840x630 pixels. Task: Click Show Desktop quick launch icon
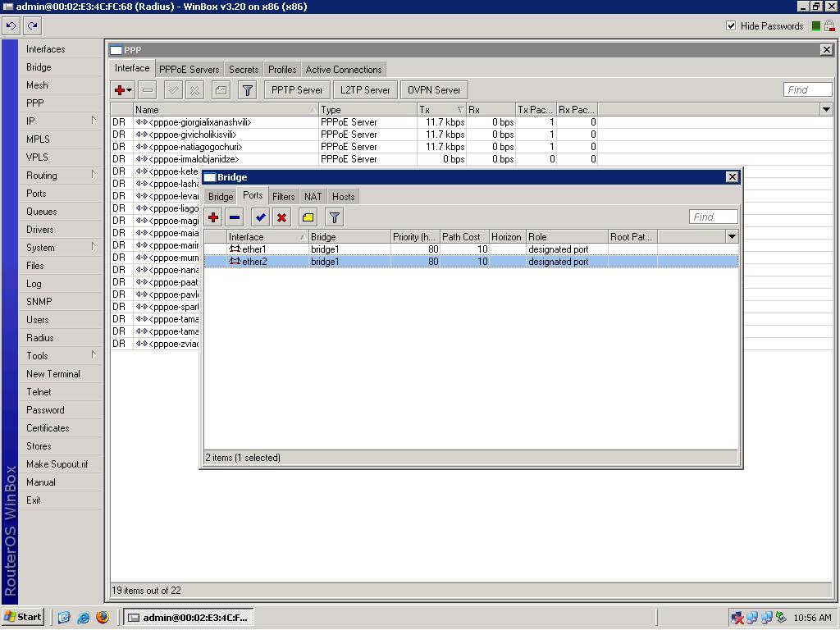pos(64,618)
